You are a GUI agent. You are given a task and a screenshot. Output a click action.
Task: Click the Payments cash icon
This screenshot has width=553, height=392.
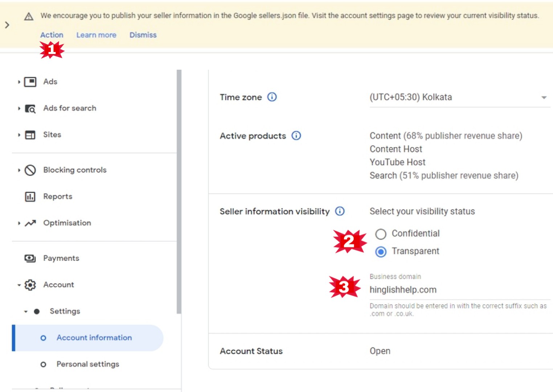click(x=30, y=258)
